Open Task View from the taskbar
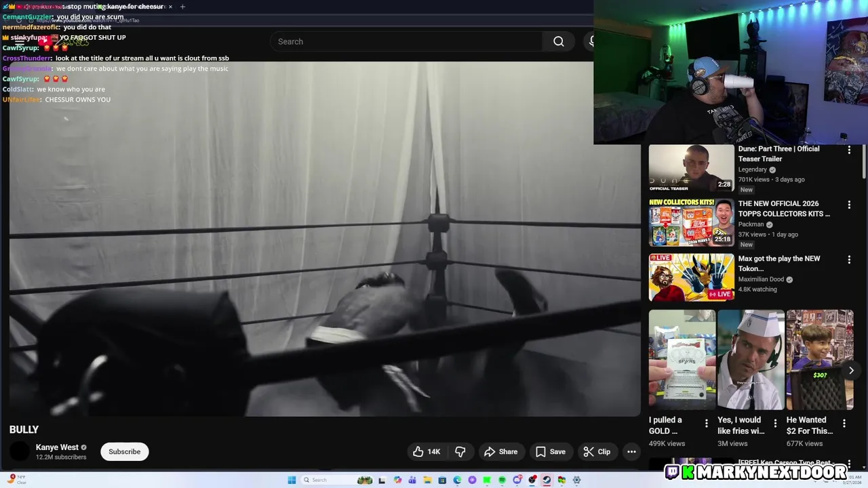Viewport: 868px width, 488px height. [382, 480]
